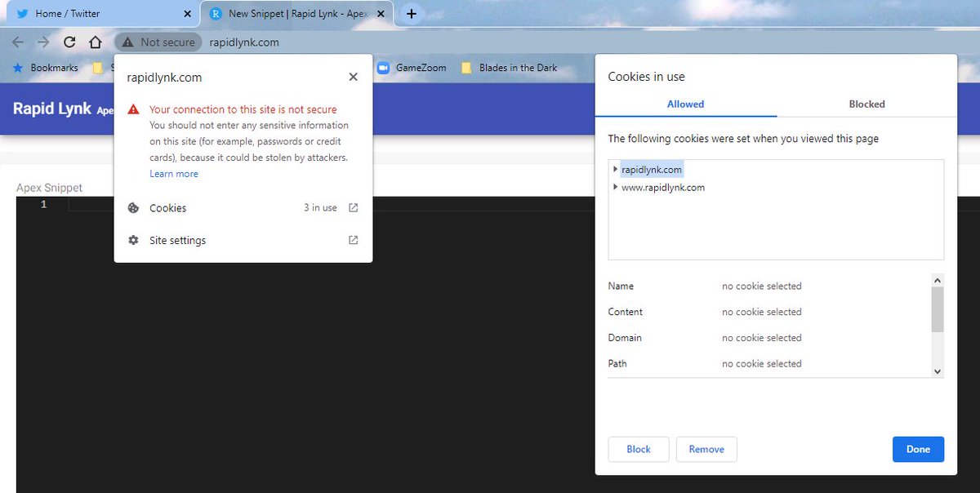Open the Bookmarks star shortcut

point(47,68)
